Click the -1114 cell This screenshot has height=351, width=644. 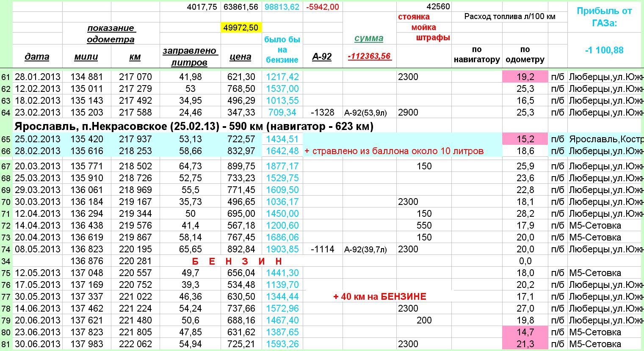tap(322, 249)
